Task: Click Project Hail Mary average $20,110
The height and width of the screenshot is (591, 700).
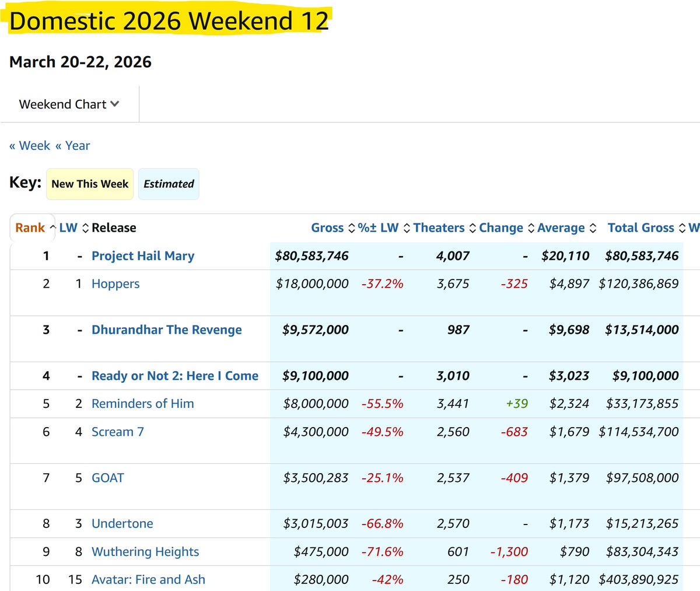Action: coord(565,256)
